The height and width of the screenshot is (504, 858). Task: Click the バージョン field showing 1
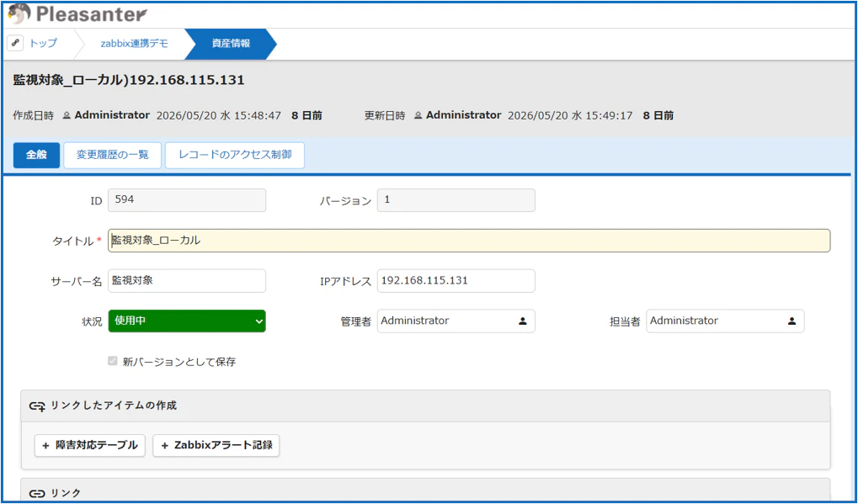tap(456, 200)
